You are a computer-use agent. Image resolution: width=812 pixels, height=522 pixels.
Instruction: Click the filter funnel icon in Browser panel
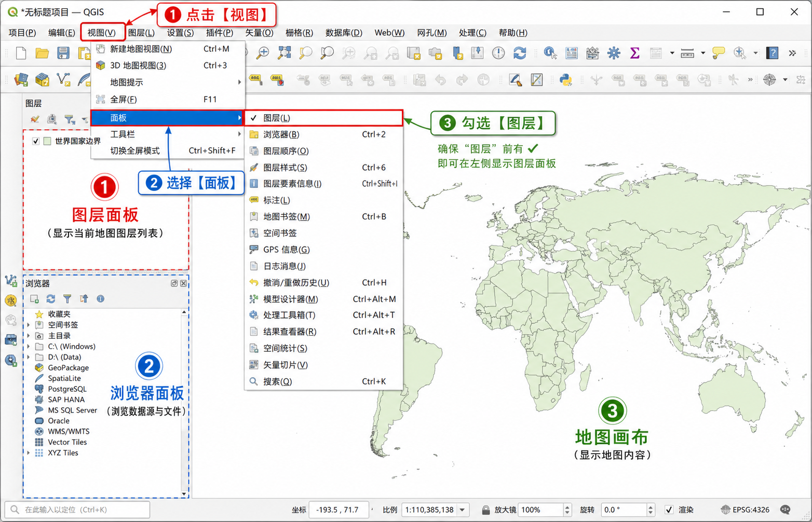67,299
